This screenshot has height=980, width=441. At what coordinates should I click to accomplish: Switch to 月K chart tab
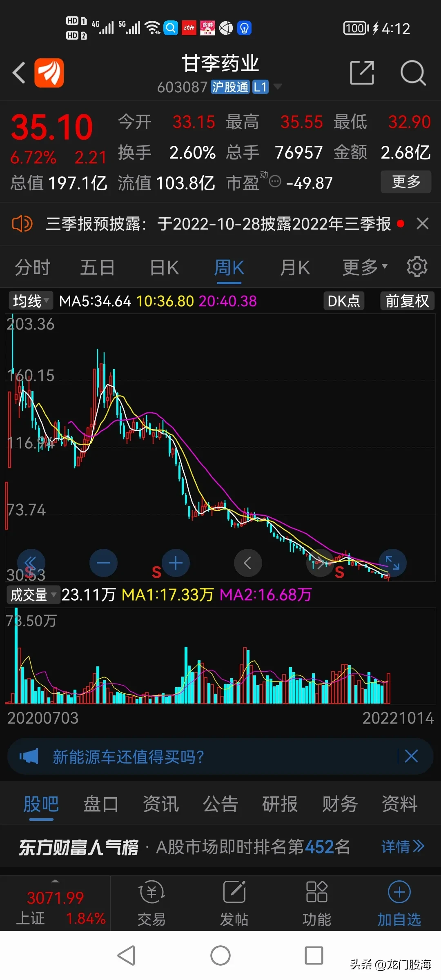click(x=295, y=268)
